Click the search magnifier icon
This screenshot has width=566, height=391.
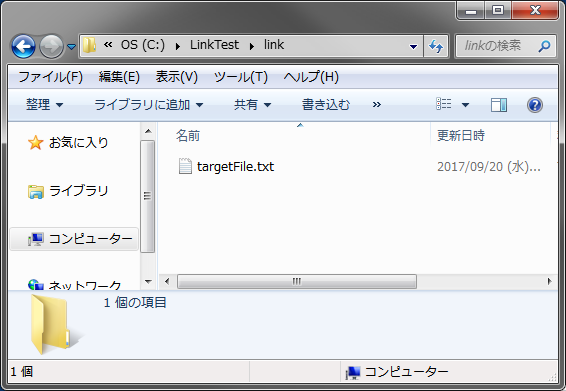[544, 46]
